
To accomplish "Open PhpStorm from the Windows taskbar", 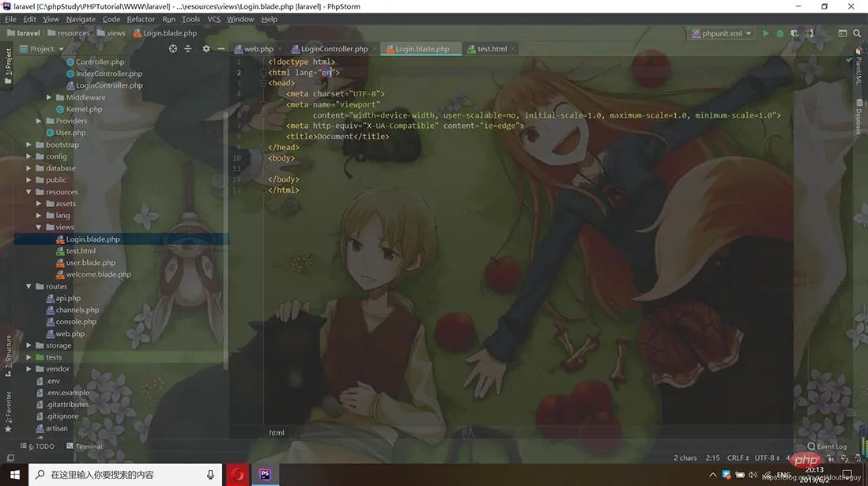I will pos(266,474).
